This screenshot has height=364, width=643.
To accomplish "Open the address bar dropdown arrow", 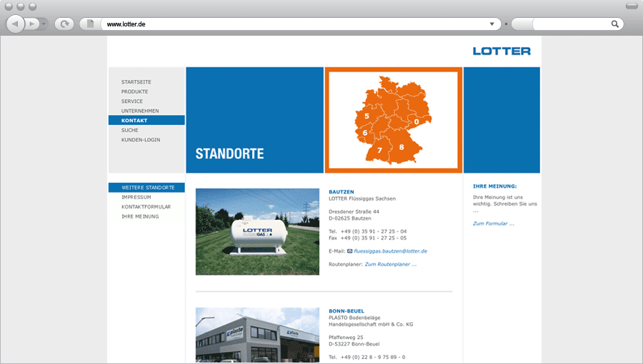I will [x=492, y=24].
